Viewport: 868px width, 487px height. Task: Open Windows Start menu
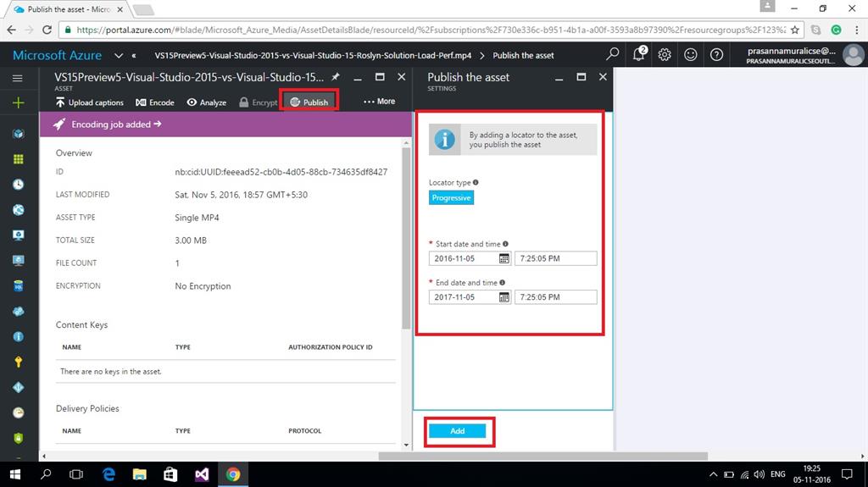point(15,474)
